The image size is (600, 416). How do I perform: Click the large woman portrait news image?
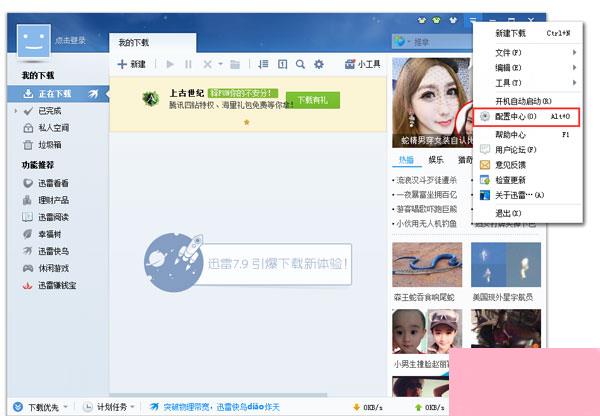coord(432,103)
